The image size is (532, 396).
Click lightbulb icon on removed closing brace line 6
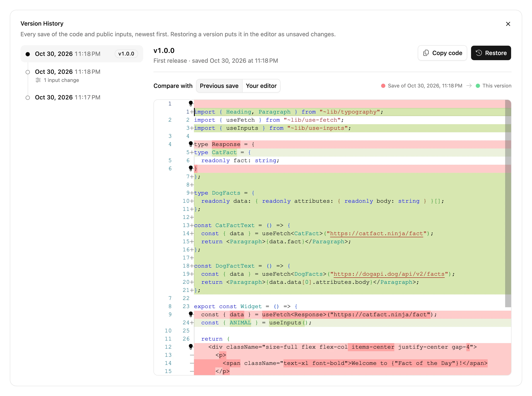(191, 169)
